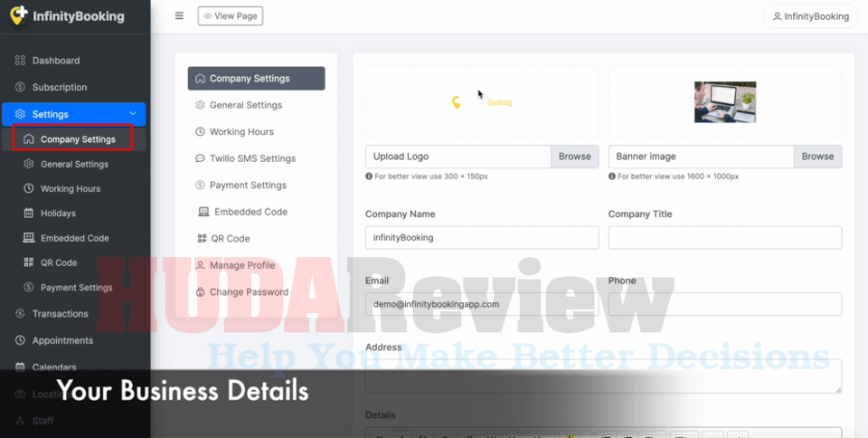Focus the Phone input field
Image resolution: width=868 pixels, height=438 pixels.
click(x=725, y=304)
